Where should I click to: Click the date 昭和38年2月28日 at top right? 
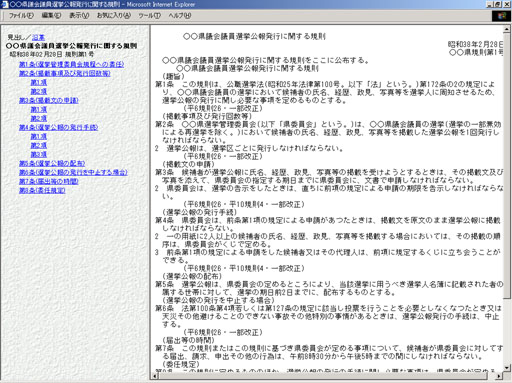475,44
